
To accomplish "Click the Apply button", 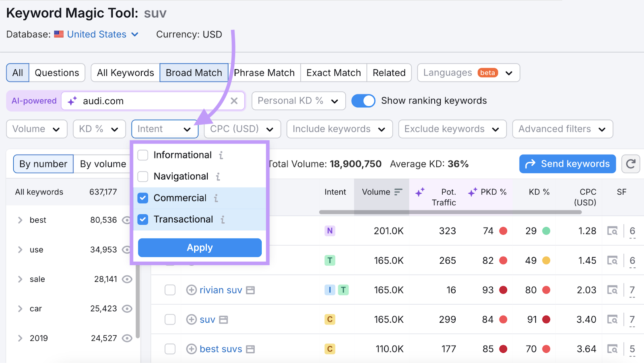I will pyautogui.click(x=199, y=248).
